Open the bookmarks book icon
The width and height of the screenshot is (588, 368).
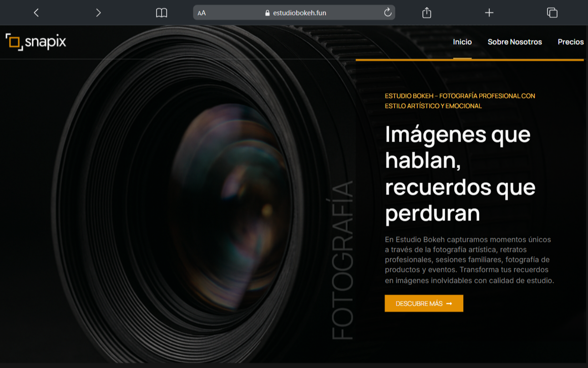click(x=162, y=13)
